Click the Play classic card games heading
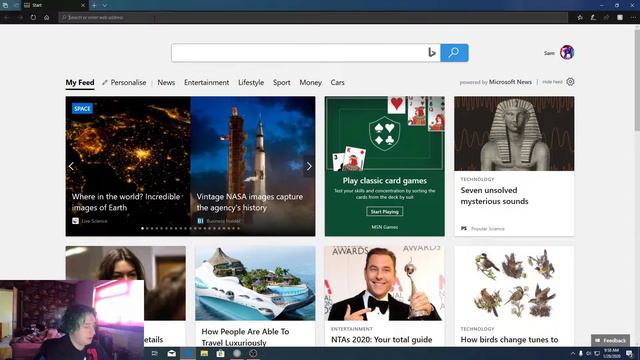The width and height of the screenshot is (640, 360). [384, 180]
